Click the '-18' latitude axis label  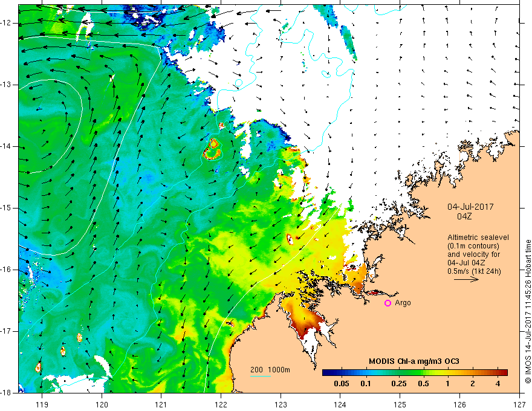coord(6,393)
